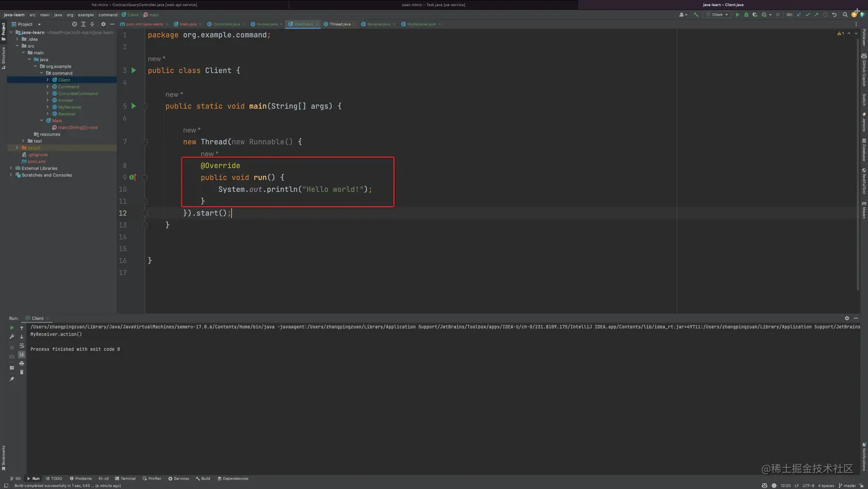Collapse all nodes in the Project panel

(x=92, y=24)
